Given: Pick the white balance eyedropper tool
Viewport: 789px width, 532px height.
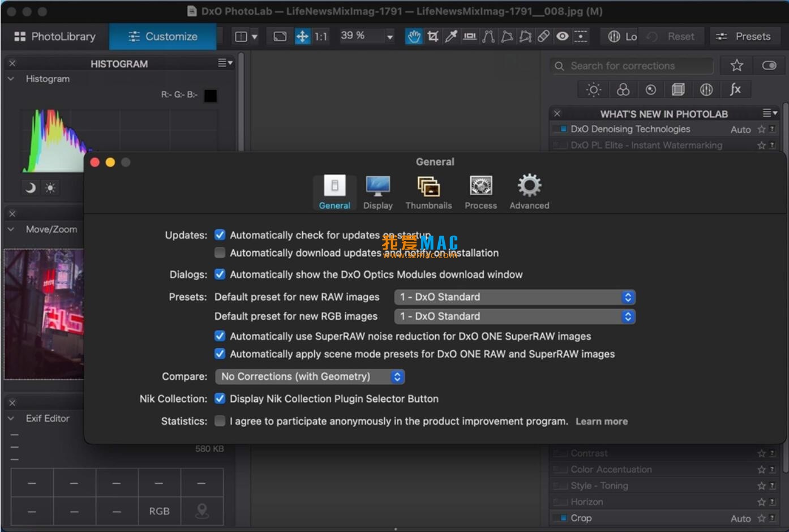Looking at the screenshot, I should (451, 36).
